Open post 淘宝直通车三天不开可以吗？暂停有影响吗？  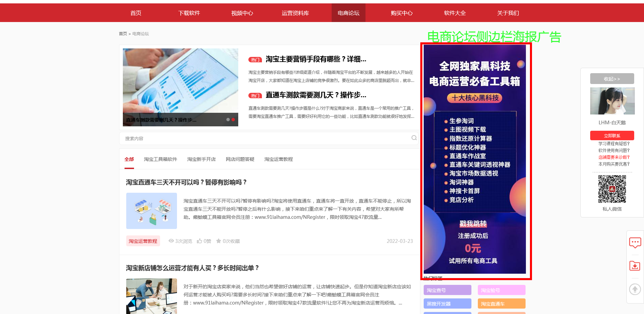point(186,182)
